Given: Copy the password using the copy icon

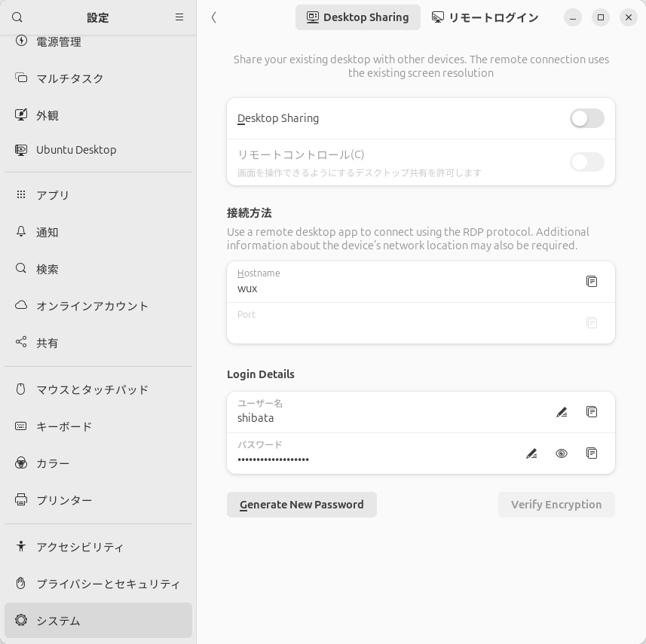Looking at the screenshot, I should pyautogui.click(x=592, y=453).
